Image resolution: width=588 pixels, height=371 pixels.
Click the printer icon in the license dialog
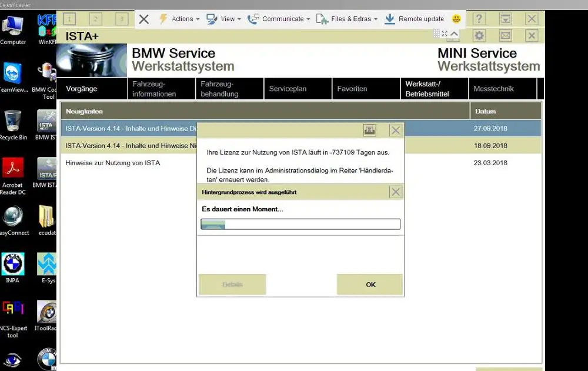[x=369, y=130]
